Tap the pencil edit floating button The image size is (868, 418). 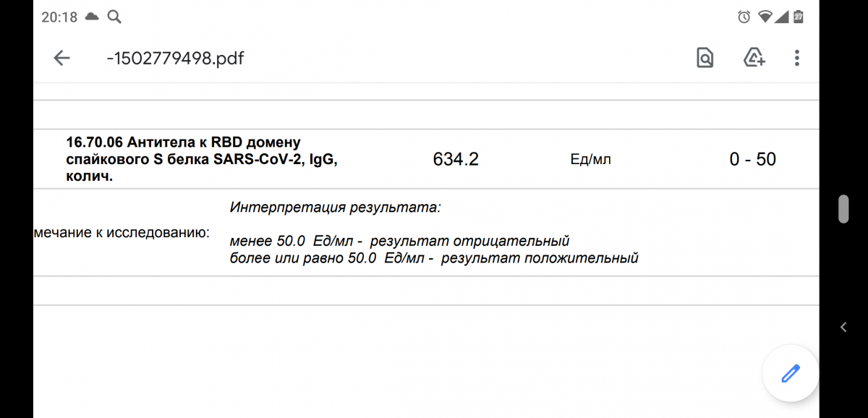(x=790, y=373)
